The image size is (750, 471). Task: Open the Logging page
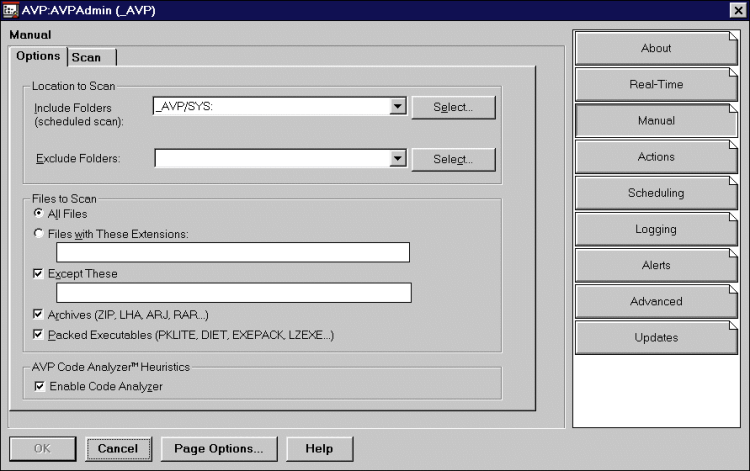[x=656, y=229]
